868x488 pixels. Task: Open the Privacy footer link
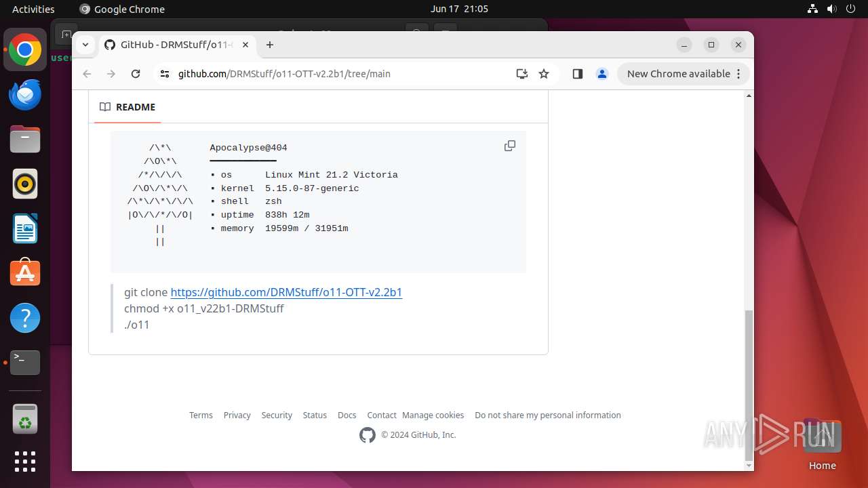[x=237, y=415]
